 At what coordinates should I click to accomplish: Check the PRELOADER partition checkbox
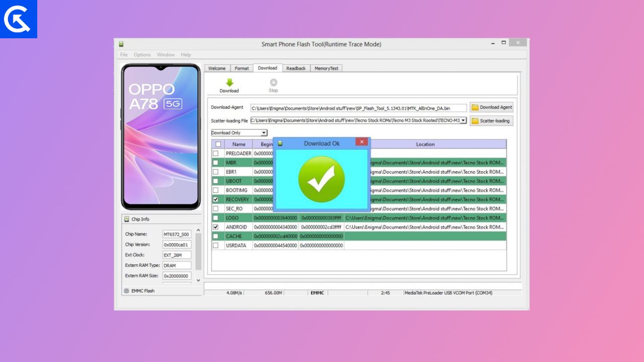[216, 154]
